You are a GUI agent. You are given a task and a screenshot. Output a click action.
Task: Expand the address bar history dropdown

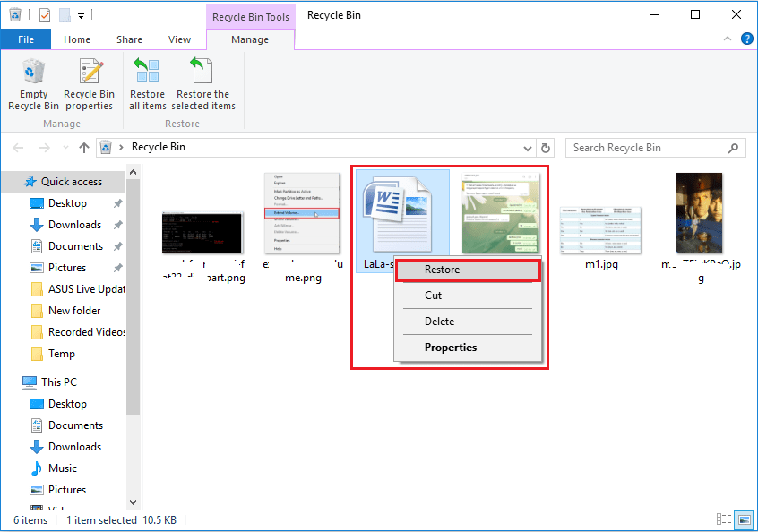[x=527, y=148]
